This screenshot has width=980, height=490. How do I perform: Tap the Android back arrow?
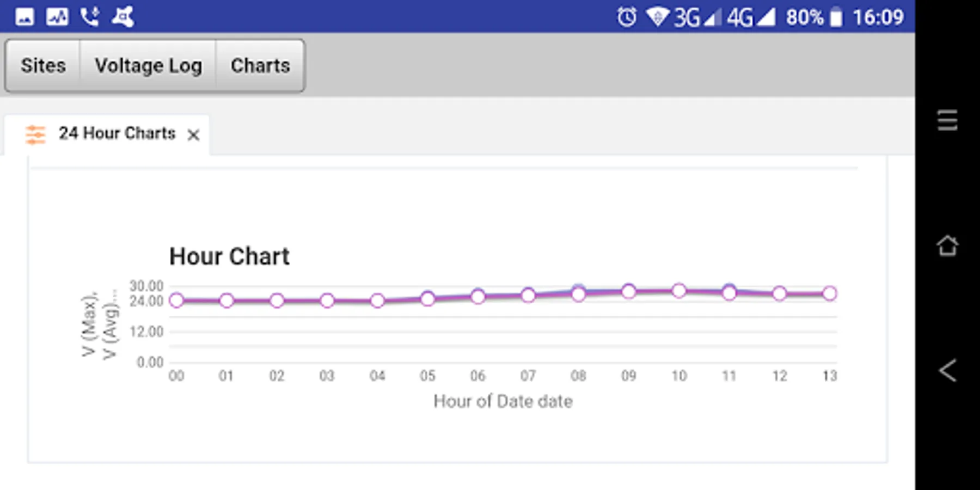click(947, 371)
